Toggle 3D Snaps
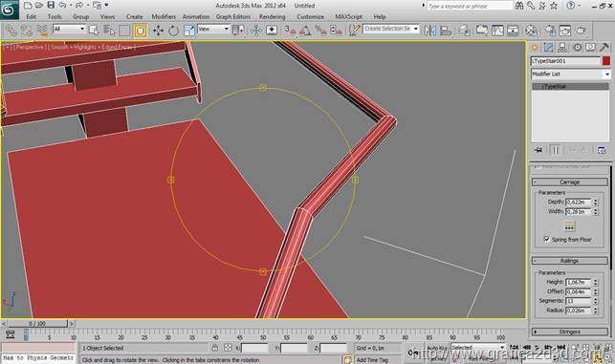This screenshot has width=615, height=364. click(290, 31)
